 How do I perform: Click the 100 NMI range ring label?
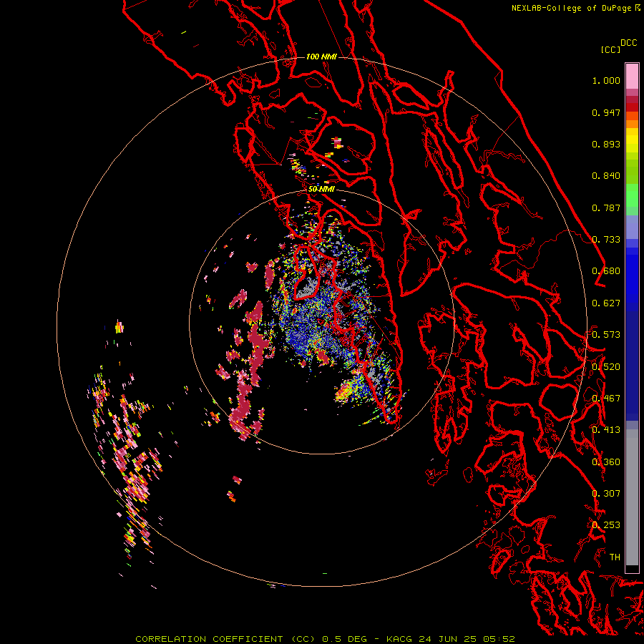pyautogui.click(x=321, y=57)
